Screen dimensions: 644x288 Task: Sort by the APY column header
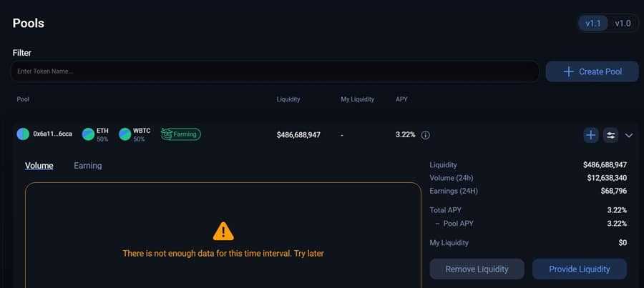tap(401, 99)
